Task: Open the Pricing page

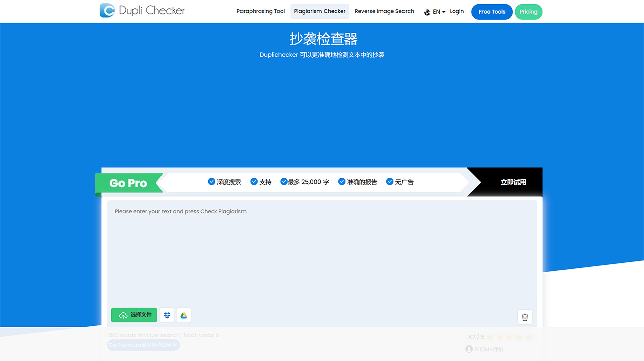Action: click(528, 11)
